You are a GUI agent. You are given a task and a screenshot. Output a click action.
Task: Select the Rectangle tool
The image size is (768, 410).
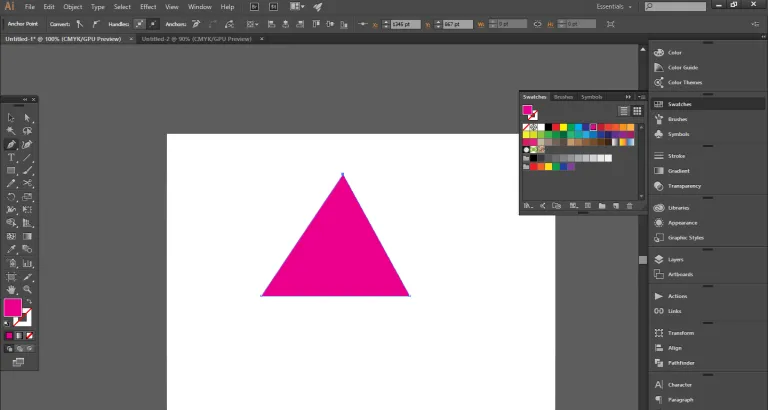point(11,171)
